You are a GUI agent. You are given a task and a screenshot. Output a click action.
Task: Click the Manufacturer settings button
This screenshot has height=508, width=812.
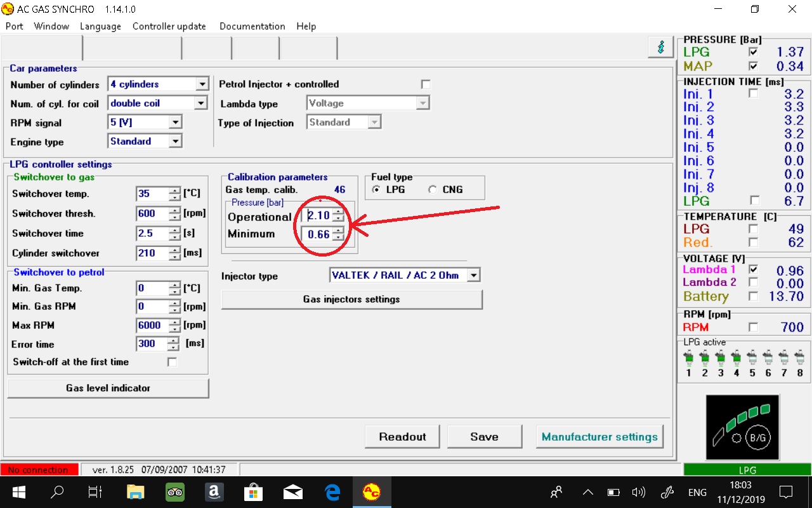(599, 437)
